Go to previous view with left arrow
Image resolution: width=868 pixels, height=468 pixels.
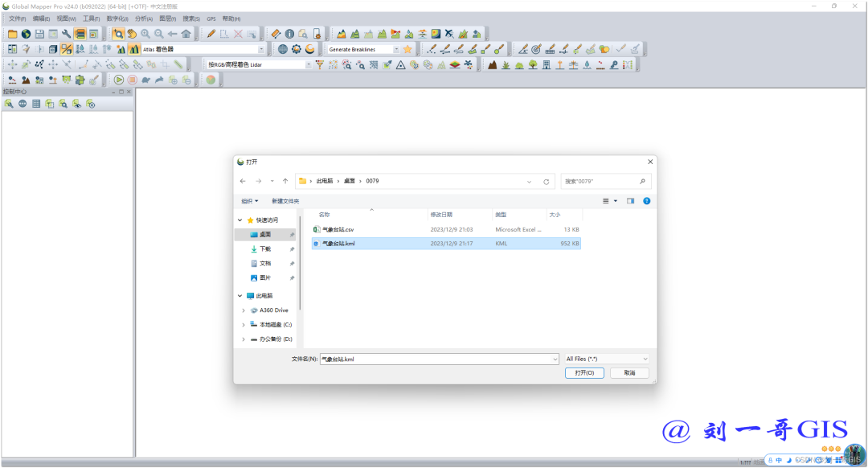(172, 34)
